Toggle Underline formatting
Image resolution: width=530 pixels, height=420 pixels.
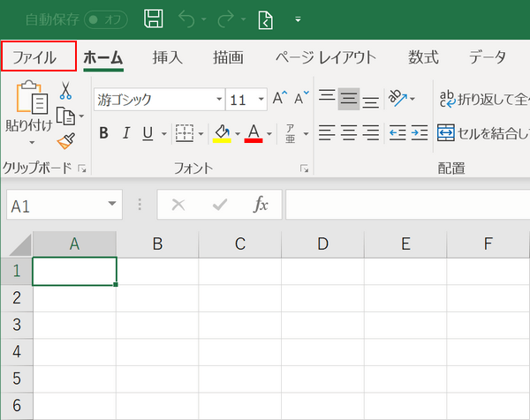pos(148,133)
